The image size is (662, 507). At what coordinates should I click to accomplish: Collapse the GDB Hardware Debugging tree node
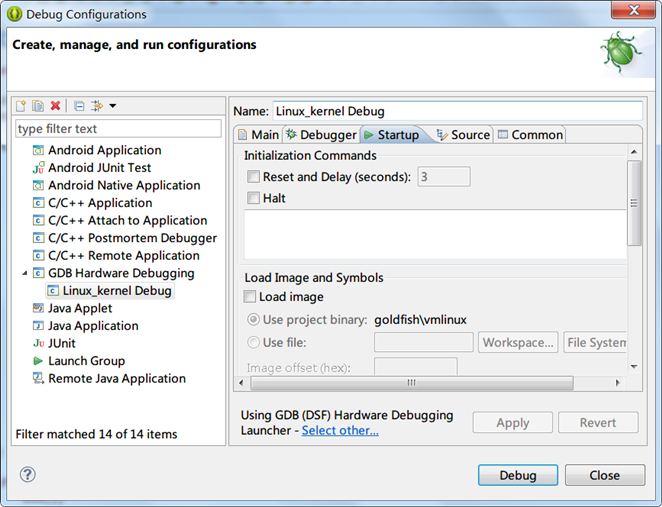pos(23,273)
